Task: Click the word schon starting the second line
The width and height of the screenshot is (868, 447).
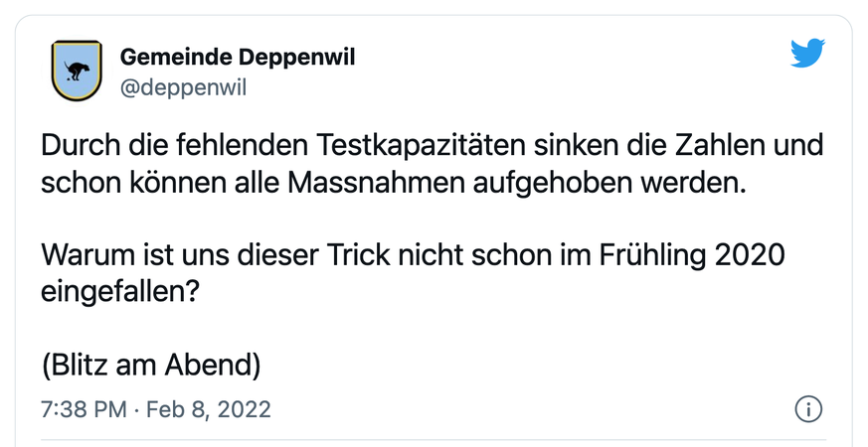Action: coord(76,185)
